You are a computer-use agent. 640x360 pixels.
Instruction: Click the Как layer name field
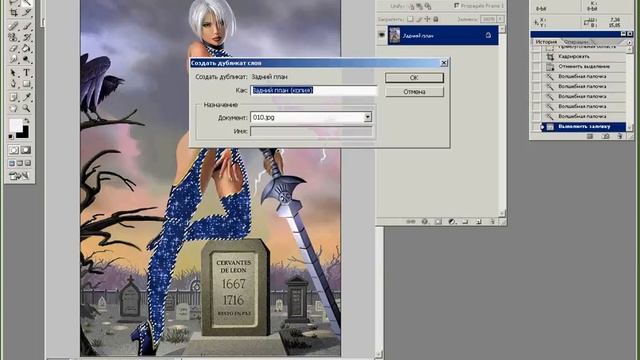313,90
